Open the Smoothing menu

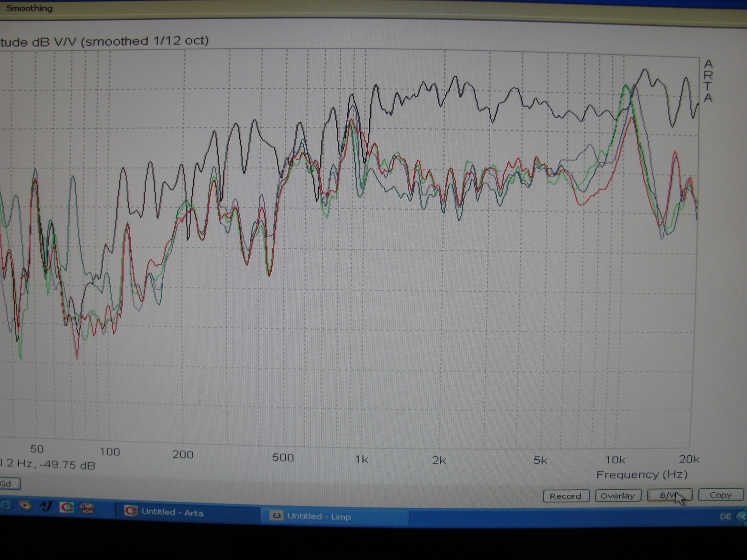29,8
